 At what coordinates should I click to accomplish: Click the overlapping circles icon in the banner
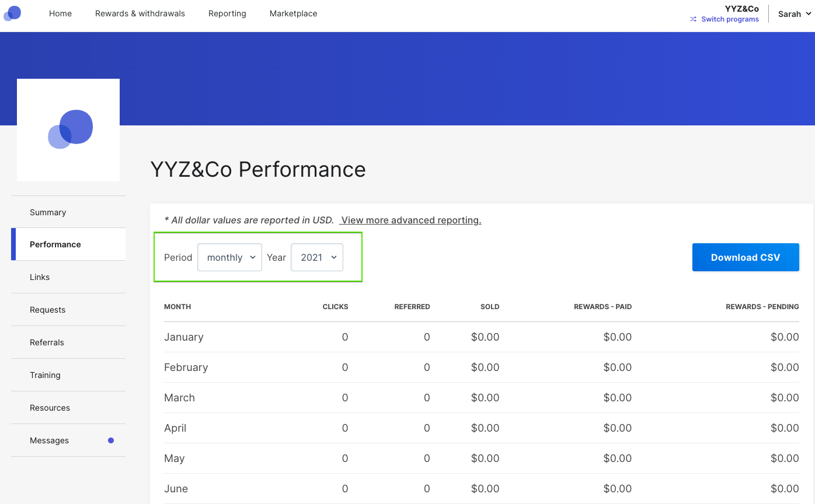click(70, 127)
